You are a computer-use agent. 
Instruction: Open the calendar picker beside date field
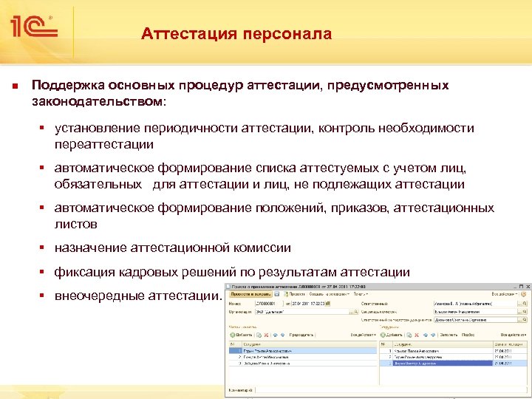coord(328,304)
